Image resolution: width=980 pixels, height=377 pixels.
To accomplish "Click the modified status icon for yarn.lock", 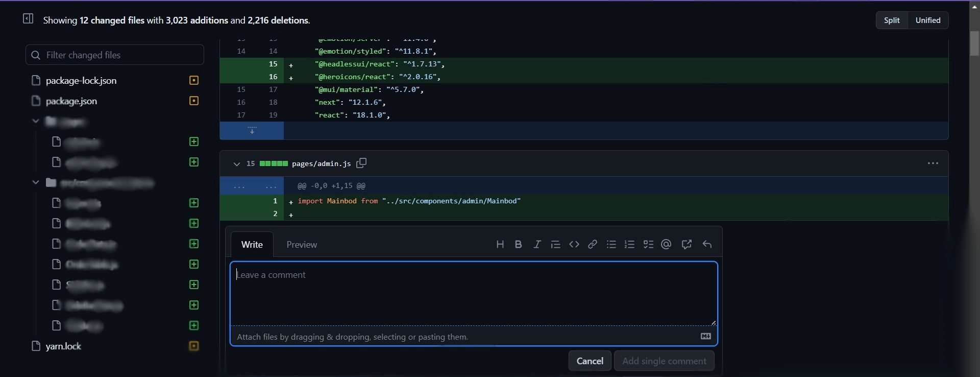I will pyautogui.click(x=194, y=346).
